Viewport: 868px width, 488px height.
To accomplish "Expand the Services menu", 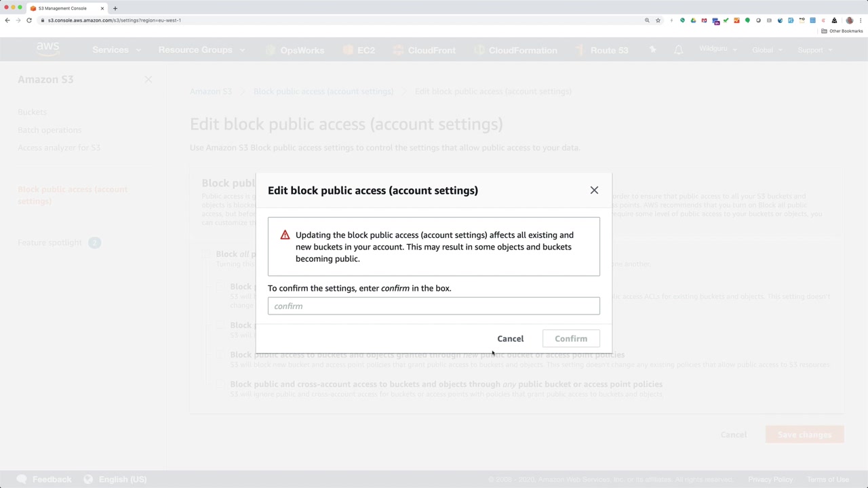I will pyautogui.click(x=117, y=50).
